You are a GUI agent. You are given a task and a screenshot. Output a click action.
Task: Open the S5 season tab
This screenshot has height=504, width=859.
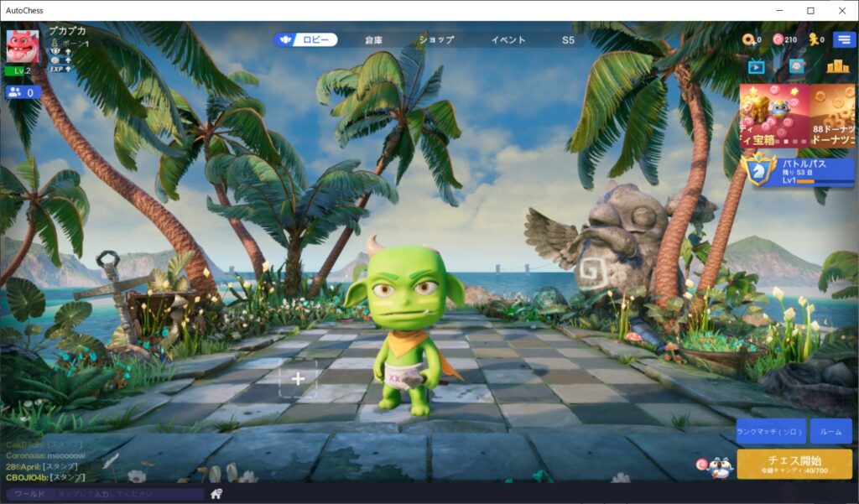click(x=568, y=40)
